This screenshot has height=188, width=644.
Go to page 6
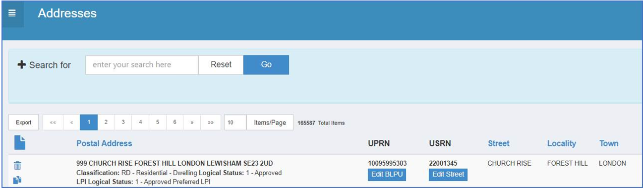[175, 123]
